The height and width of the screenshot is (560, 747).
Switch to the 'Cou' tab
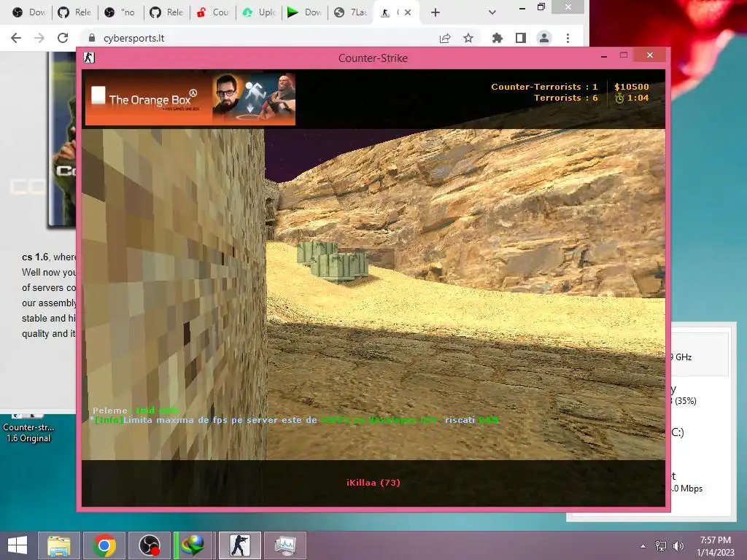(x=213, y=12)
